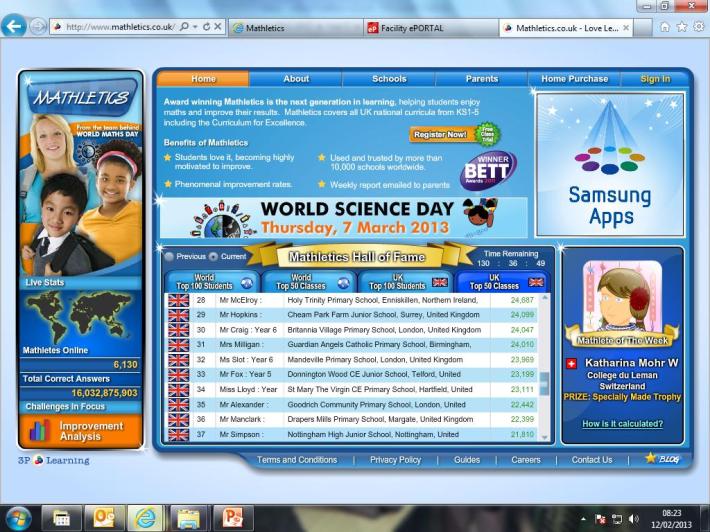
Task: Open the 'How is it calculated?' link
Action: pyautogui.click(x=624, y=425)
